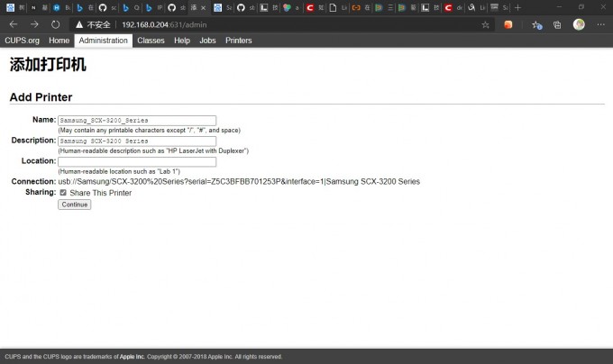Click the address bar URL 192.168.0.204:631/admin
613x364 pixels.
coord(164,25)
